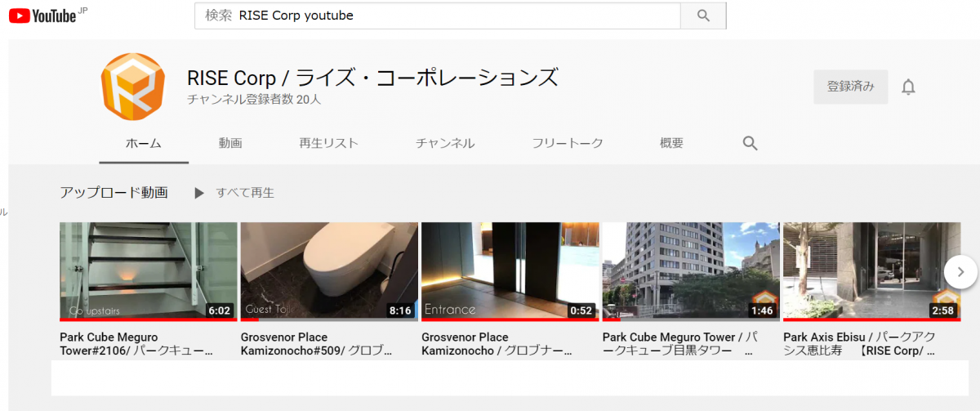Image resolution: width=980 pixels, height=411 pixels.
Task: Open Park Cube Meguro Tower#2106 thumbnail
Action: (149, 271)
